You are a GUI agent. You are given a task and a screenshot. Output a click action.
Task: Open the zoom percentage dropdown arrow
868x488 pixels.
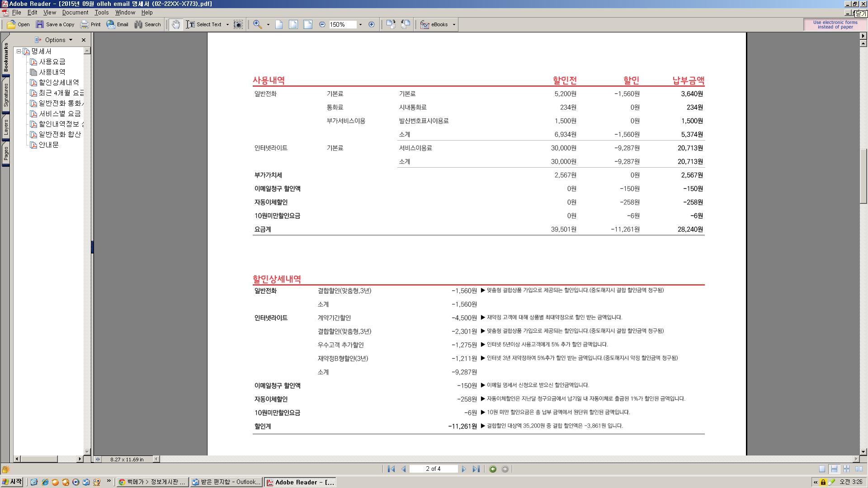360,24
